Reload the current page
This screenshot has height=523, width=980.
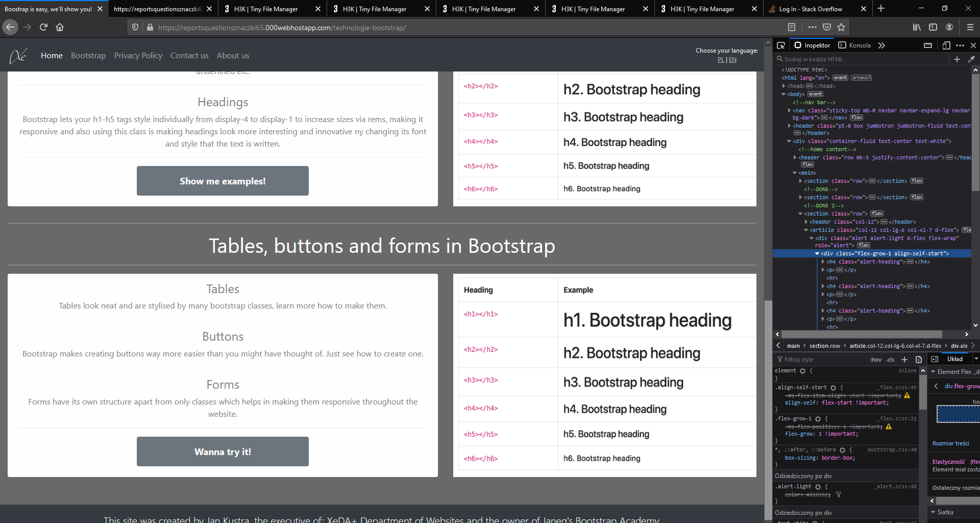tap(43, 27)
